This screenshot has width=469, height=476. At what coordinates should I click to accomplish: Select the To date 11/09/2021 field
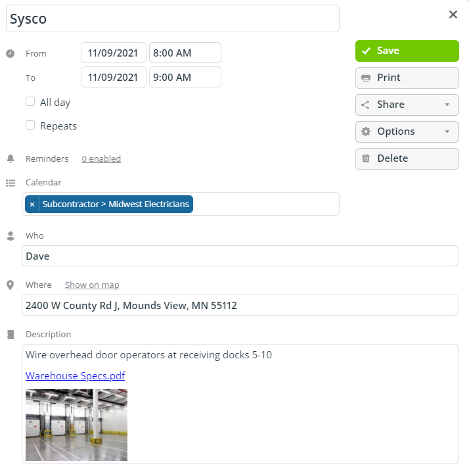114,77
